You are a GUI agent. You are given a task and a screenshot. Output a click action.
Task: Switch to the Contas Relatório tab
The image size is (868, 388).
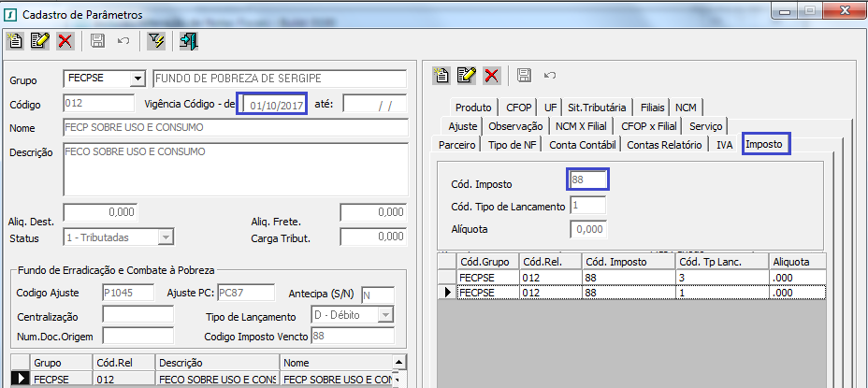click(665, 145)
